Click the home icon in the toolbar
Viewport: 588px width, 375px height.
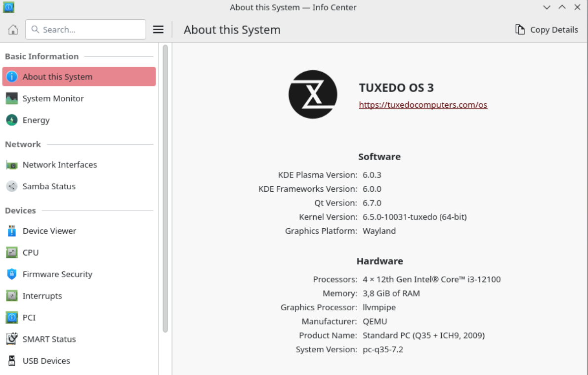tap(13, 30)
